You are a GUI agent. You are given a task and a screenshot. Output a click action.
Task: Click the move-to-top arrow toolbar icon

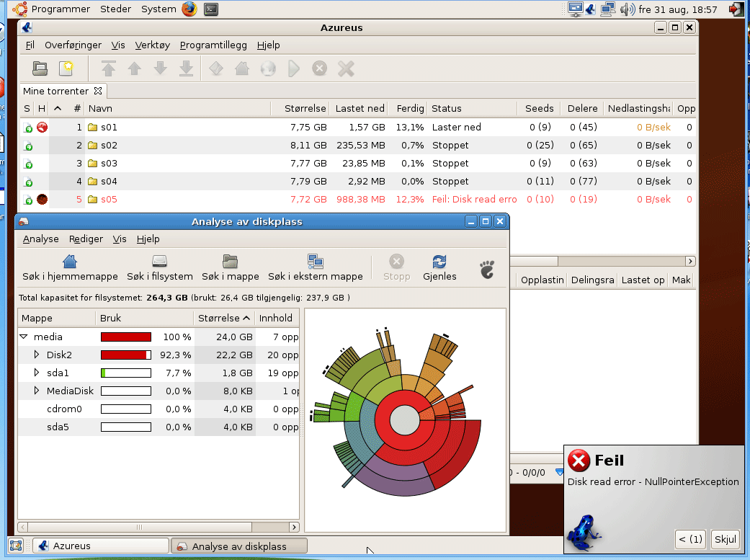[109, 68]
